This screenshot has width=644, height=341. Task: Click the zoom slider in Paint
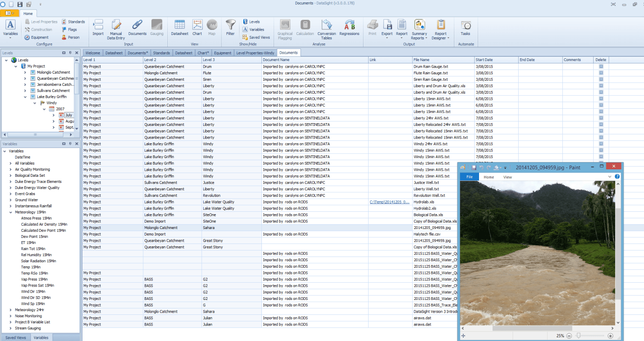coord(579,335)
